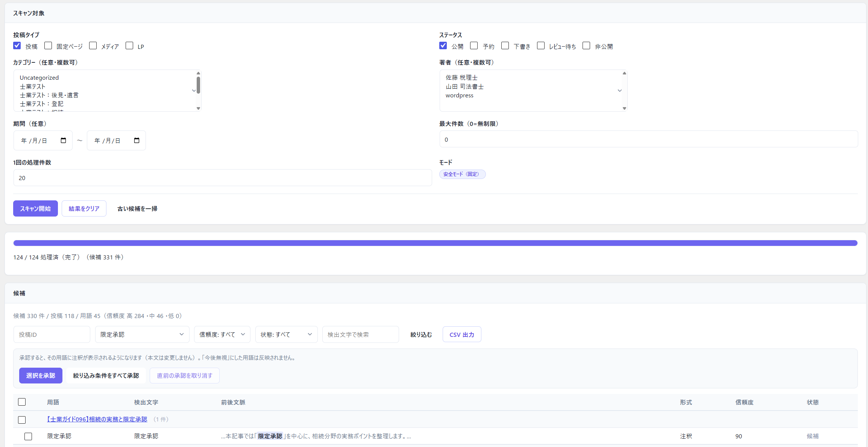Select 士業テスト：後見・遺言 category
The height and width of the screenshot is (447, 868).
tap(49, 95)
